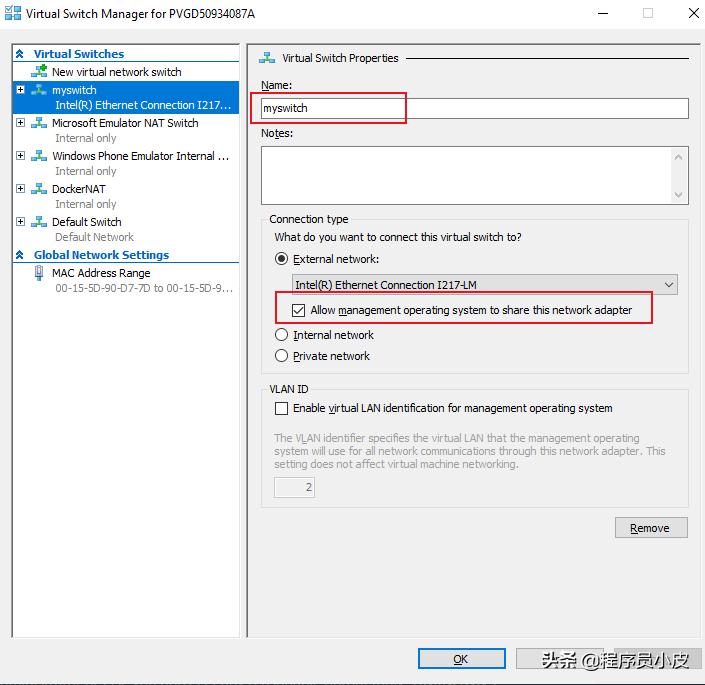The width and height of the screenshot is (705, 685).
Task: Click the Default Switch network icon
Action: click(39, 222)
